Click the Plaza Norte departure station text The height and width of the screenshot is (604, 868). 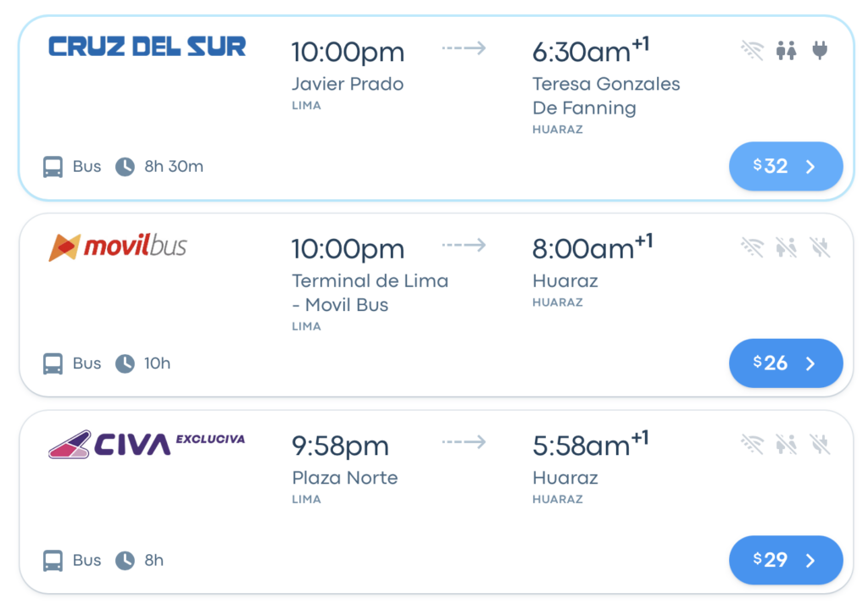tap(345, 478)
